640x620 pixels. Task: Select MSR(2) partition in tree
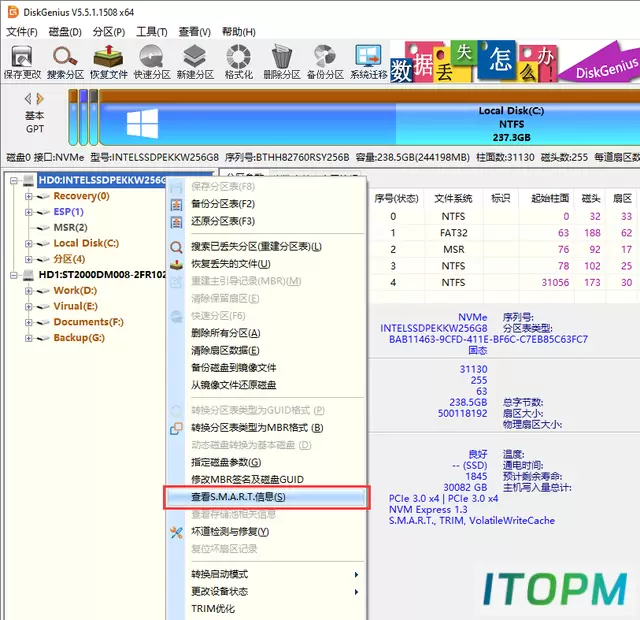coord(70,227)
